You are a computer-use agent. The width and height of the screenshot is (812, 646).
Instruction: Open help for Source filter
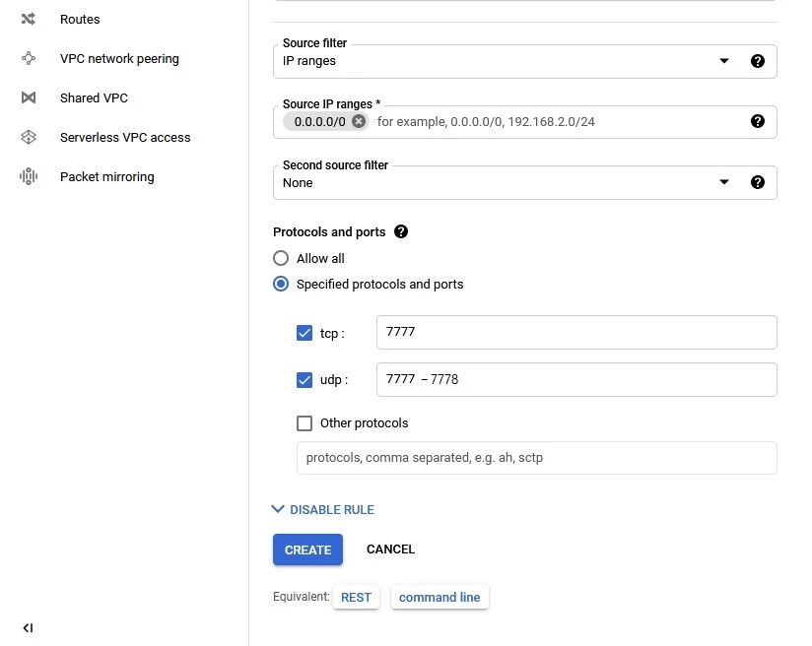pos(758,61)
